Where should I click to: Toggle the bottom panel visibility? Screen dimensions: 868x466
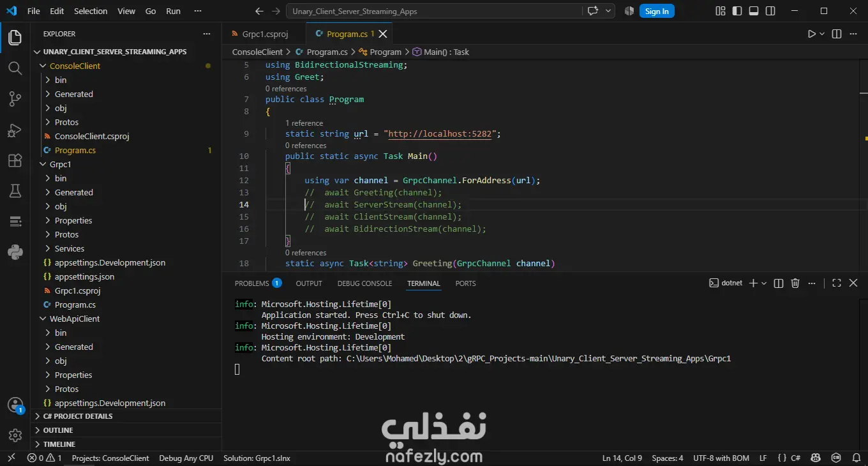coord(754,11)
